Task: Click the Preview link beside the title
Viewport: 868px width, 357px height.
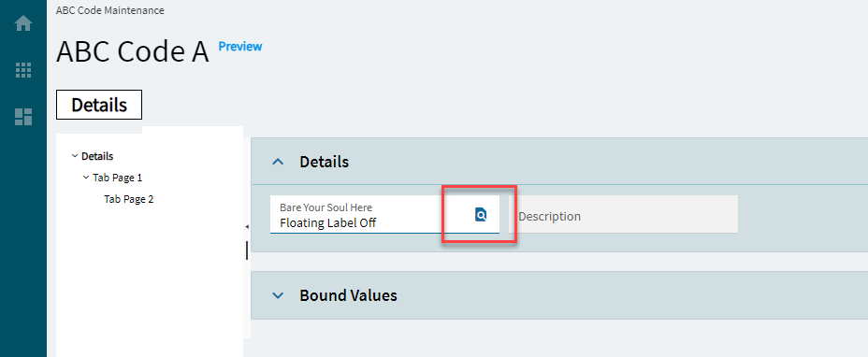Action: (x=240, y=47)
